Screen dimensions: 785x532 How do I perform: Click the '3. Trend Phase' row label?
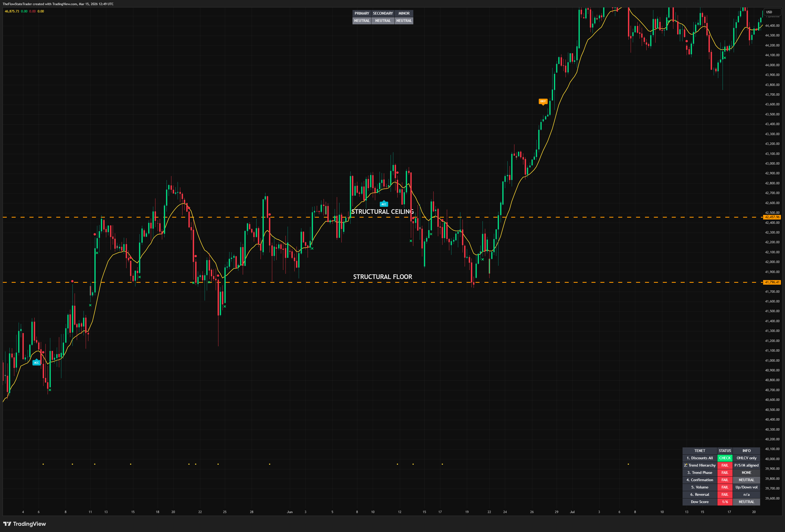tap(700, 473)
